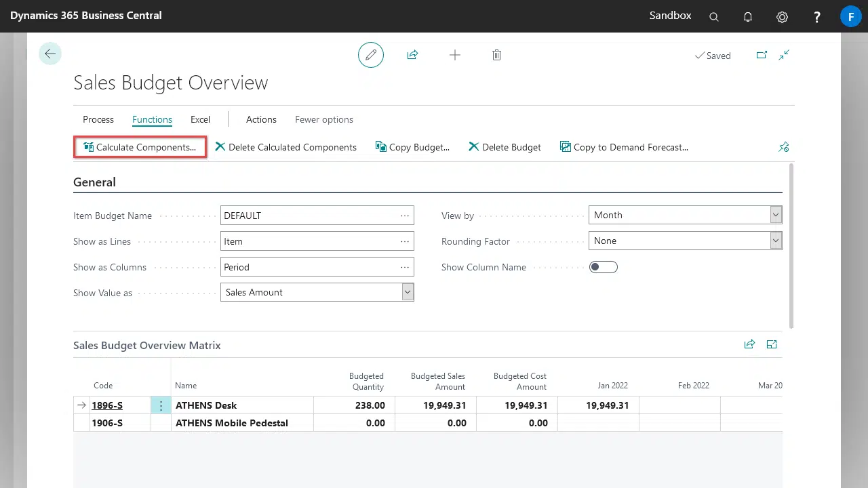Click the plus new record icon
This screenshot has width=868, height=488.
tap(455, 55)
